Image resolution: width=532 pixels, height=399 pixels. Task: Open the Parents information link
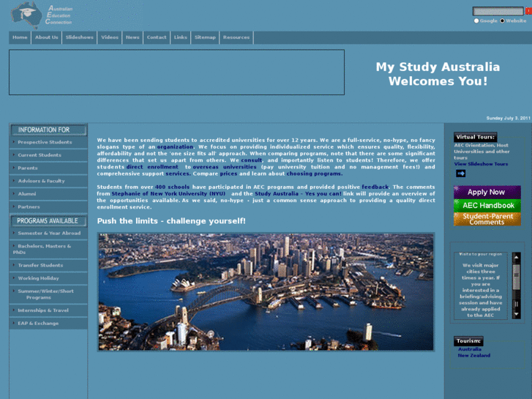pyautogui.click(x=48, y=168)
